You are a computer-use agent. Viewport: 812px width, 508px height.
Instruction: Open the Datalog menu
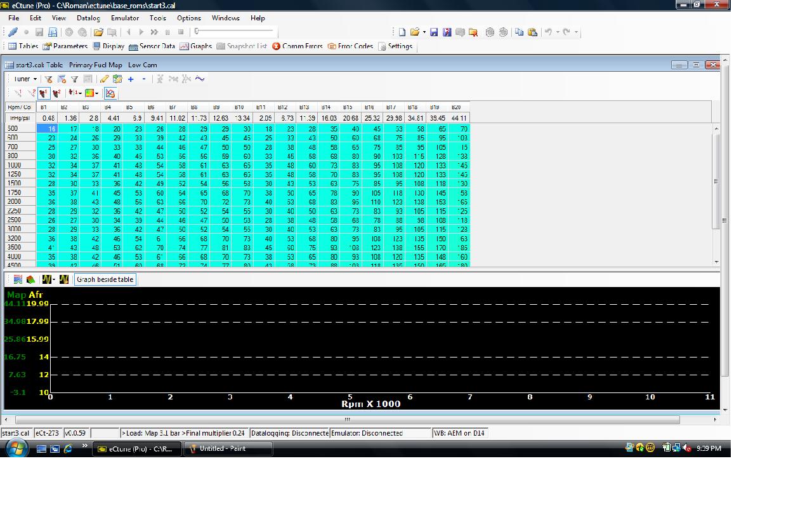pyautogui.click(x=88, y=18)
